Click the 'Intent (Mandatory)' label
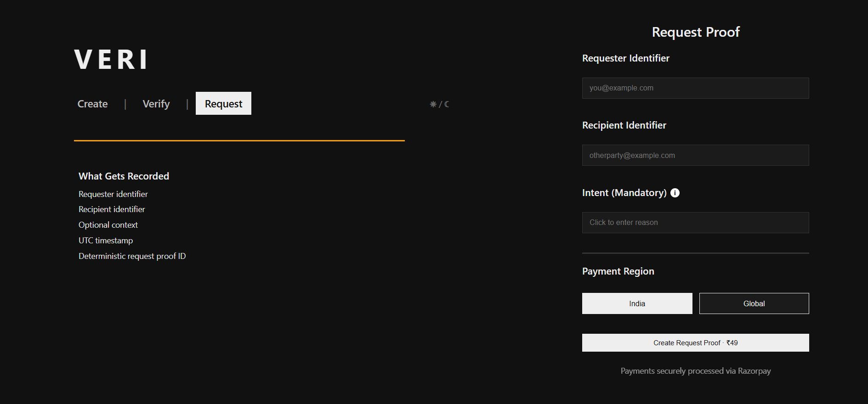 click(x=624, y=193)
